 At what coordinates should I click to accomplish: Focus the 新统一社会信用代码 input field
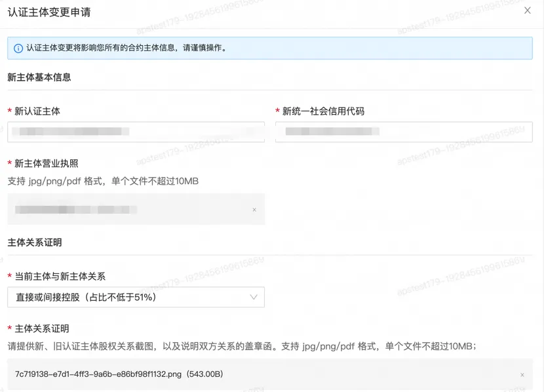pos(404,132)
